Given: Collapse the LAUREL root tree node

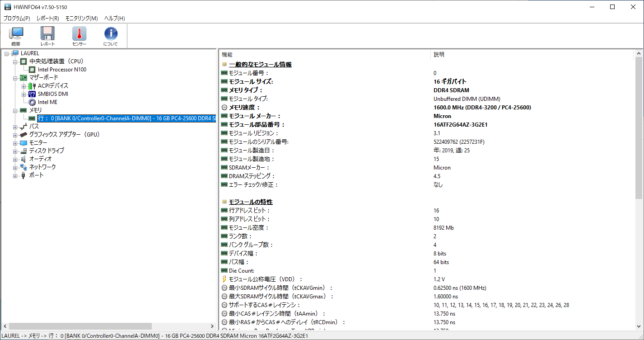Looking at the screenshot, I should point(7,53).
